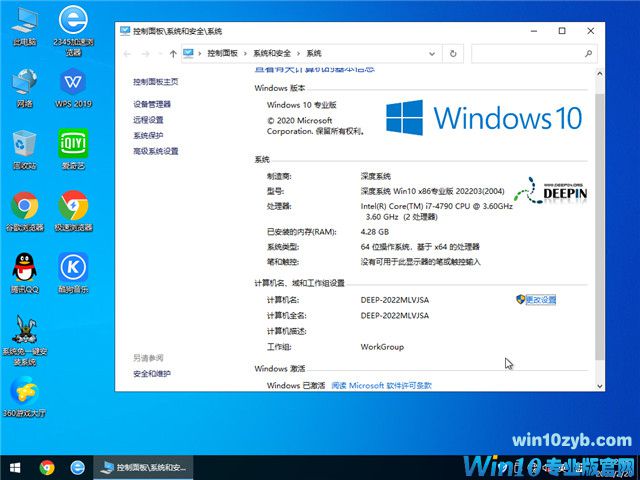Click the vertical scrollbar down arrow
The image size is (640, 480).
tap(599, 386)
